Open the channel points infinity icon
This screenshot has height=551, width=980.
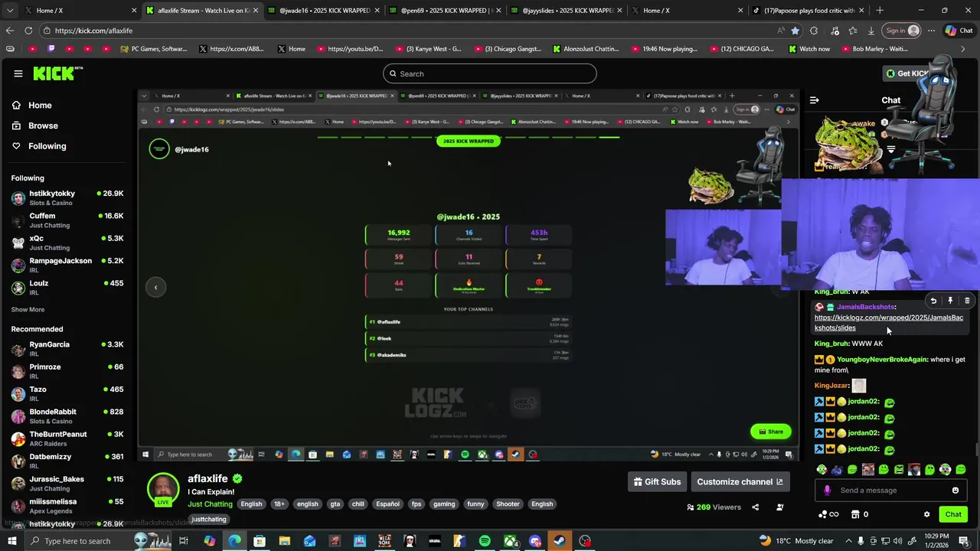click(828, 514)
